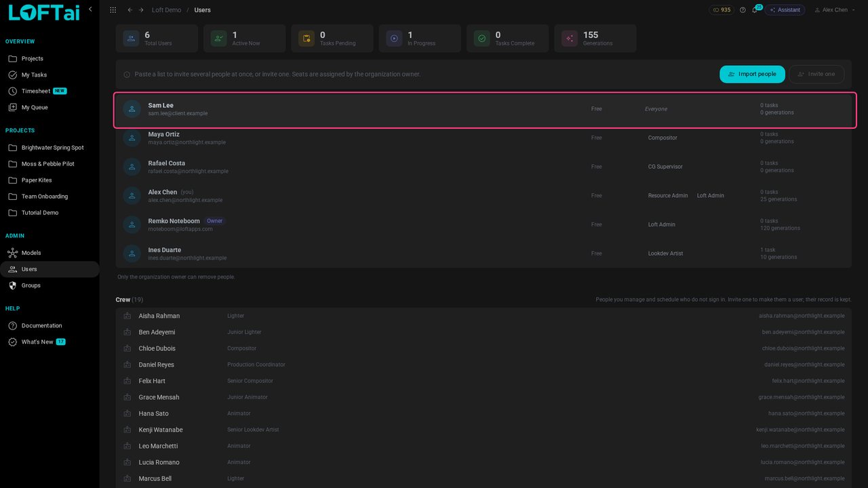Click the Import people button
The height and width of the screenshot is (488, 868).
pyautogui.click(x=752, y=75)
